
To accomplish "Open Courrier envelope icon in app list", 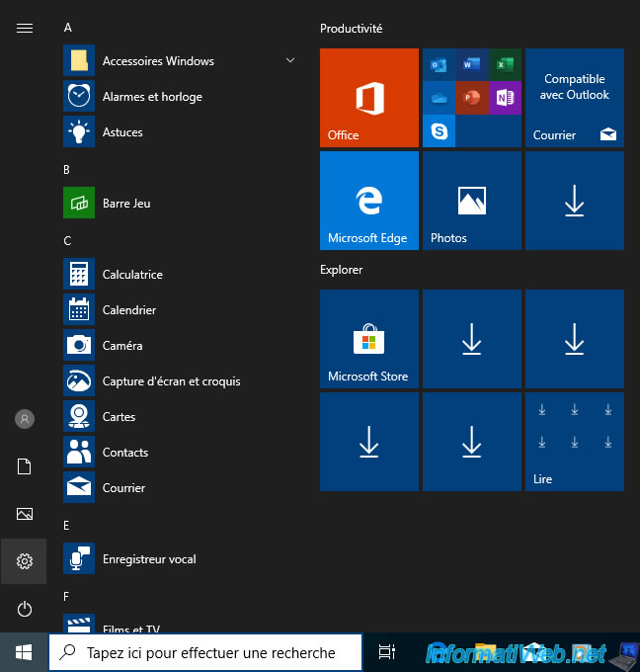I will [x=79, y=487].
